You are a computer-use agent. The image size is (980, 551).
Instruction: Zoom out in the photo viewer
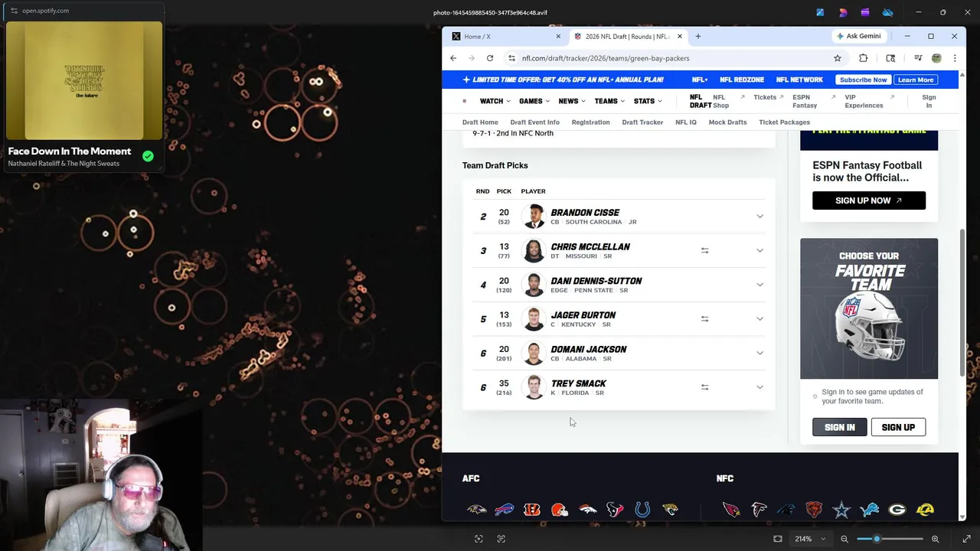[844, 539]
